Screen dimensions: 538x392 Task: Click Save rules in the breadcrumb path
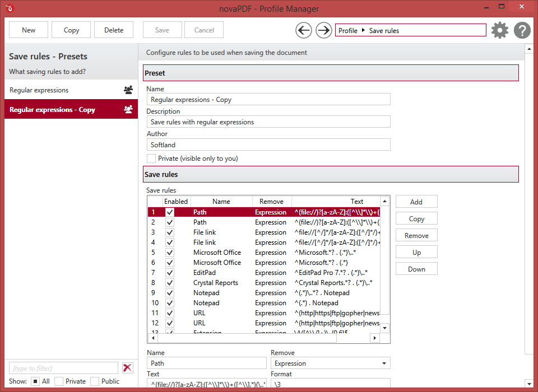[384, 31]
